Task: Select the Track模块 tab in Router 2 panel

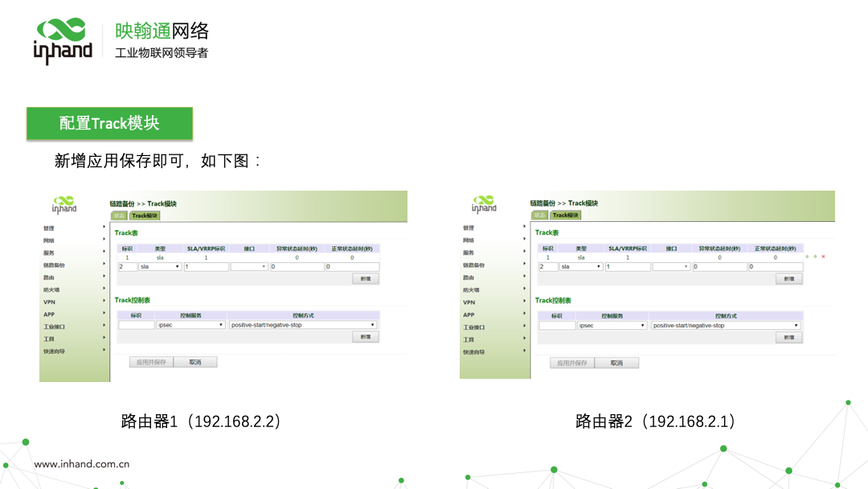Action: (566, 215)
